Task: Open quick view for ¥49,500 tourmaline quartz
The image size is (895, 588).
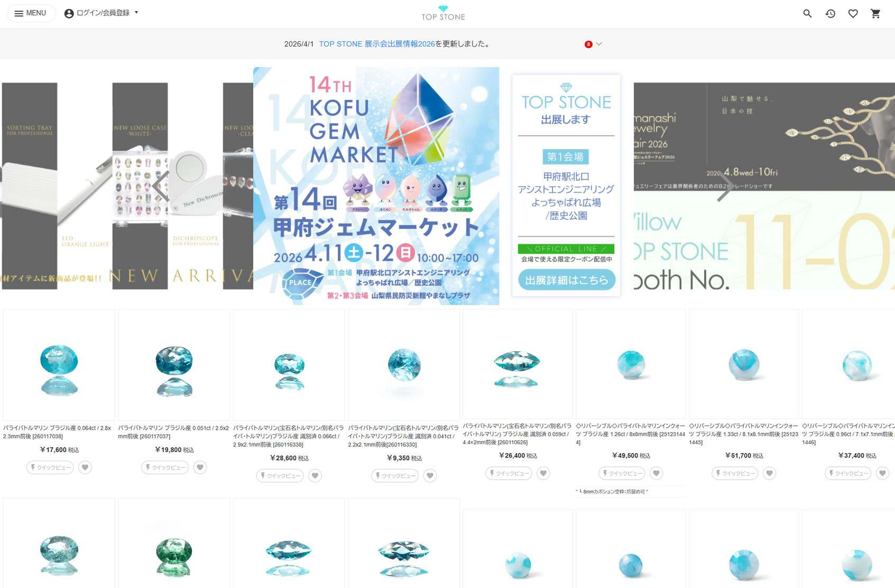Action: click(622, 473)
